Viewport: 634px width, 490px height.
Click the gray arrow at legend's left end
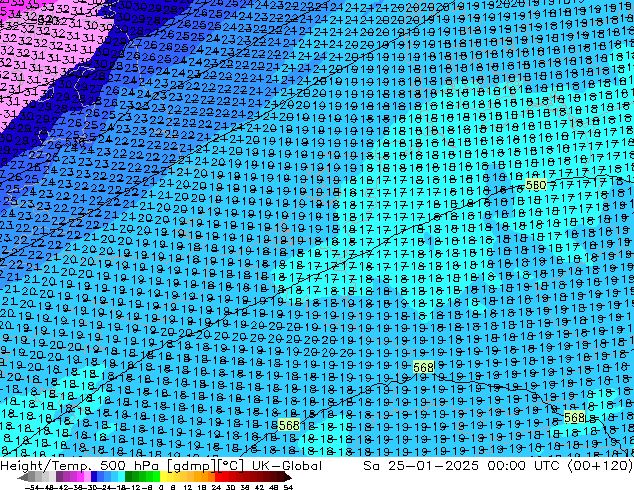click(23, 477)
